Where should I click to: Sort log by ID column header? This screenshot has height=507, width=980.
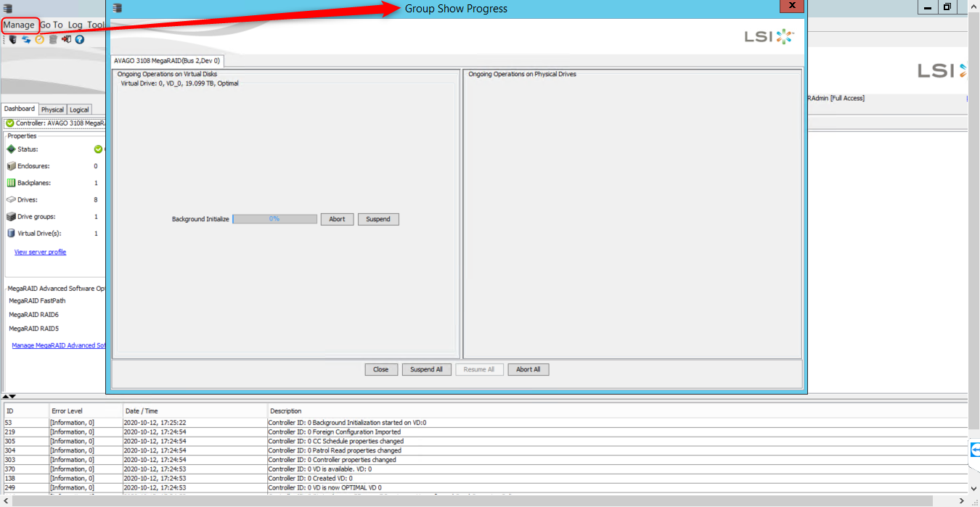[26, 411]
